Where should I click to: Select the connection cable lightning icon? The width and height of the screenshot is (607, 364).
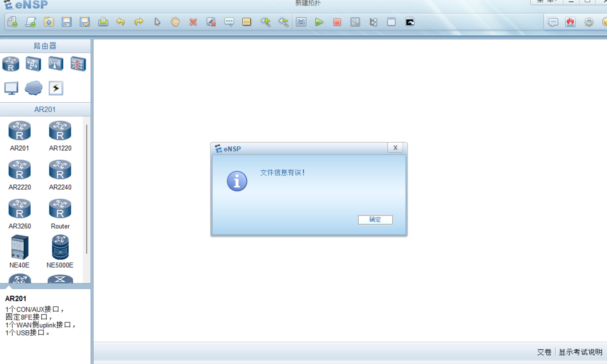(56, 88)
